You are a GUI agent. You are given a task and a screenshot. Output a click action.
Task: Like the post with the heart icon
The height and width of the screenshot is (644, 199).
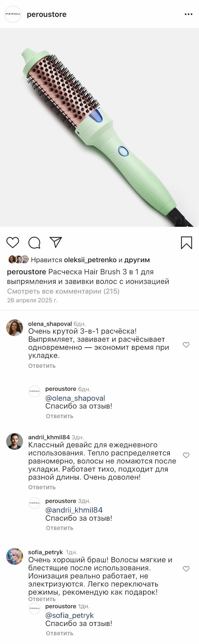pyautogui.click(x=13, y=242)
